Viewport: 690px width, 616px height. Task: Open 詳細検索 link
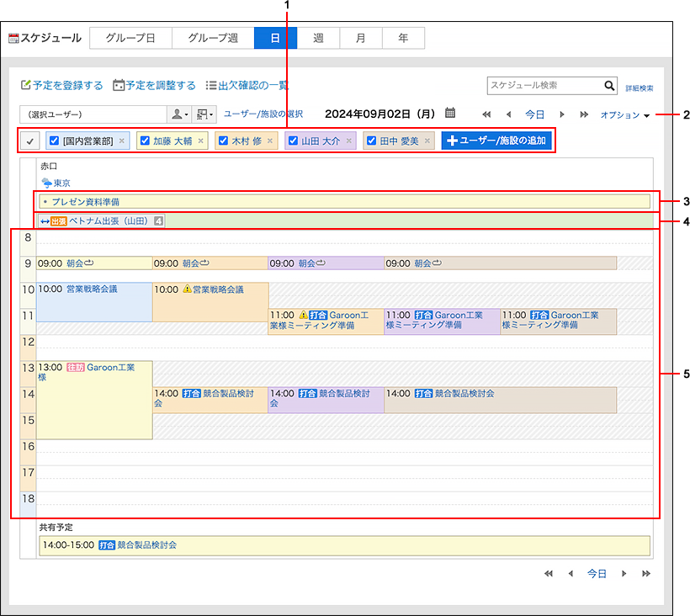pyautogui.click(x=640, y=88)
